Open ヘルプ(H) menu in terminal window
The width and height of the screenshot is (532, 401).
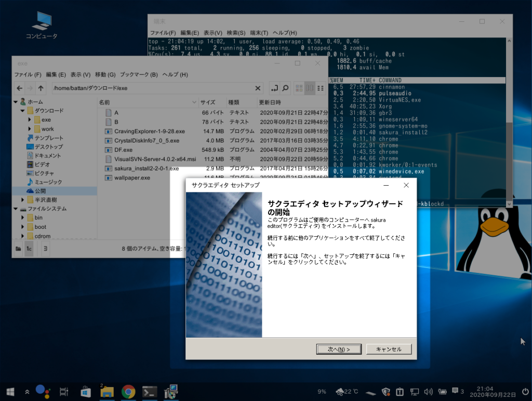click(285, 33)
